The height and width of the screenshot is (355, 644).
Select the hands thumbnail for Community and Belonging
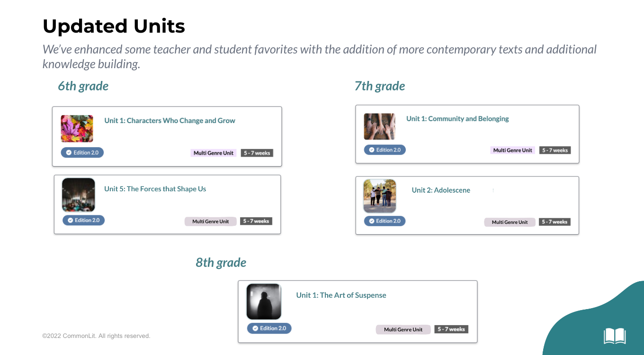click(x=380, y=126)
